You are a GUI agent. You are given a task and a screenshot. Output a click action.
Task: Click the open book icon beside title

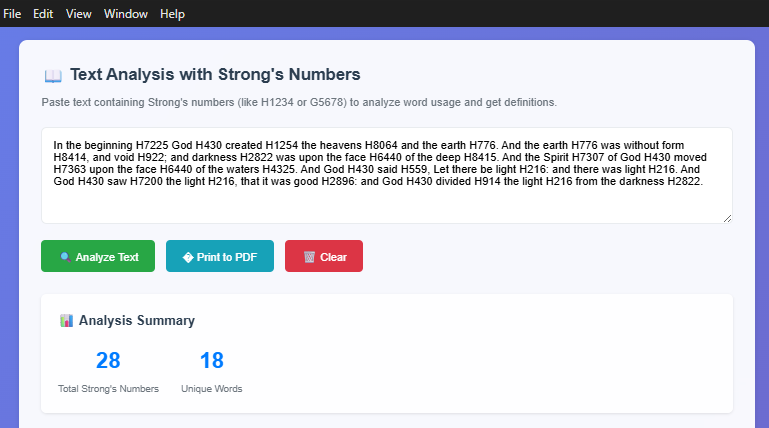coord(53,76)
